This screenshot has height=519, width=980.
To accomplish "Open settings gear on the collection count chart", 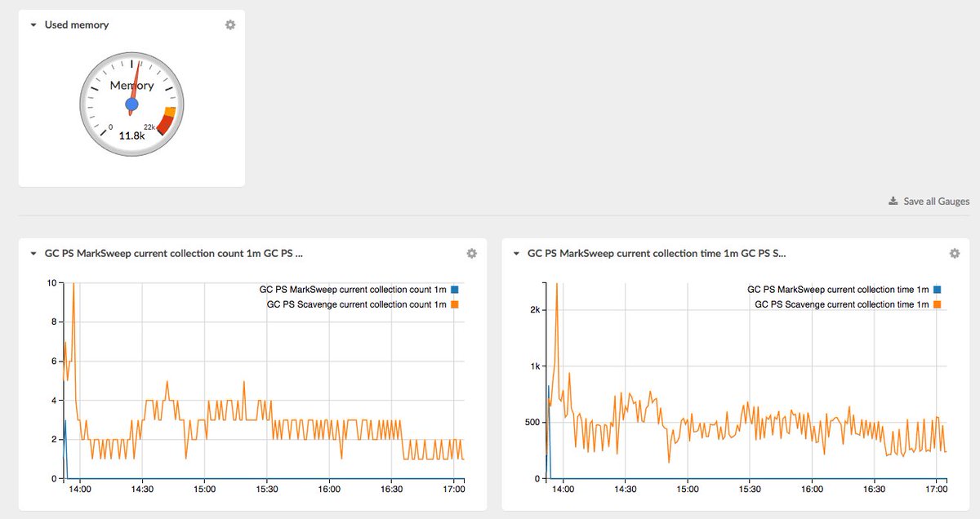I will [x=471, y=253].
